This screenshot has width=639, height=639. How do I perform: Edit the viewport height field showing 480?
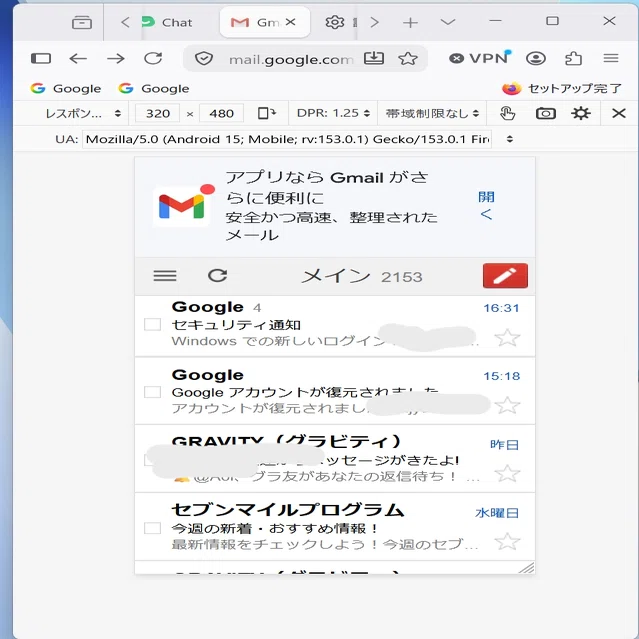pos(221,113)
